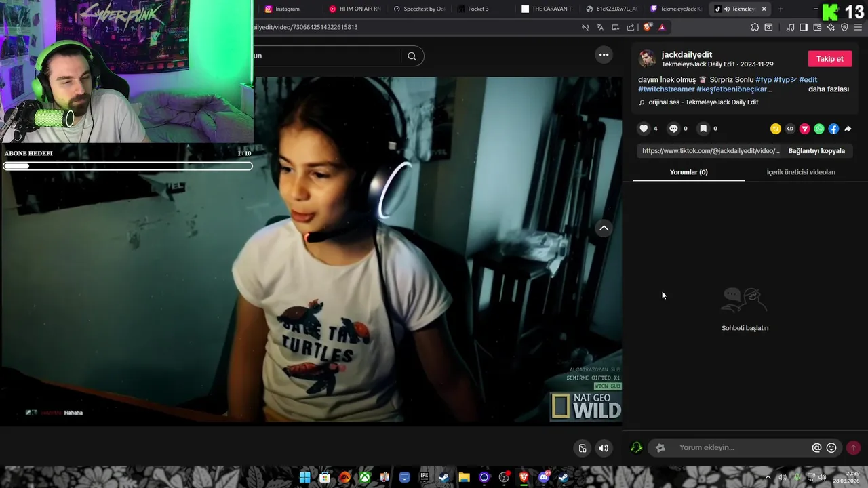Click microphone indicator in system tray

click(x=797, y=477)
